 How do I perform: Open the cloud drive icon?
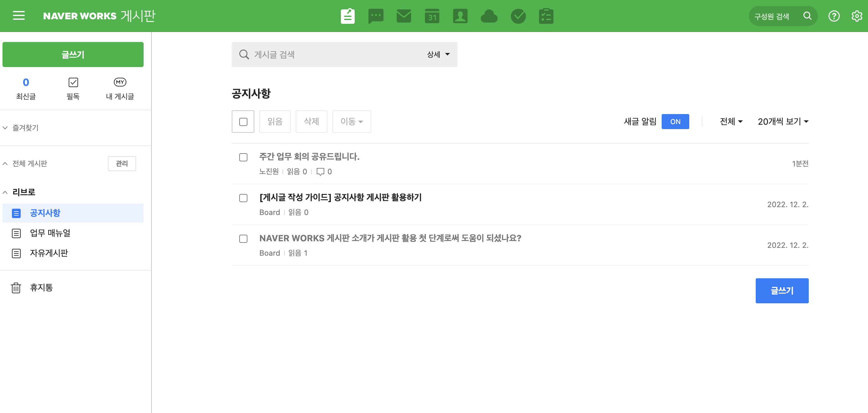[x=489, y=16]
